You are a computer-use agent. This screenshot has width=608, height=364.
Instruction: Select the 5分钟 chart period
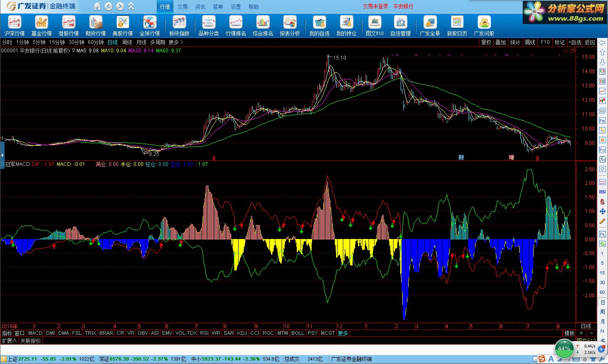click(39, 42)
